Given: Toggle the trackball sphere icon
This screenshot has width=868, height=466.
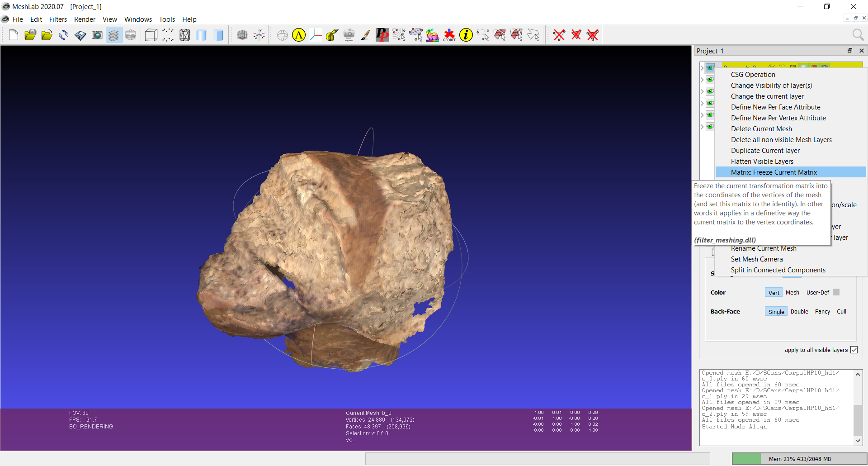Looking at the screenshot, I should pos(283,35).
